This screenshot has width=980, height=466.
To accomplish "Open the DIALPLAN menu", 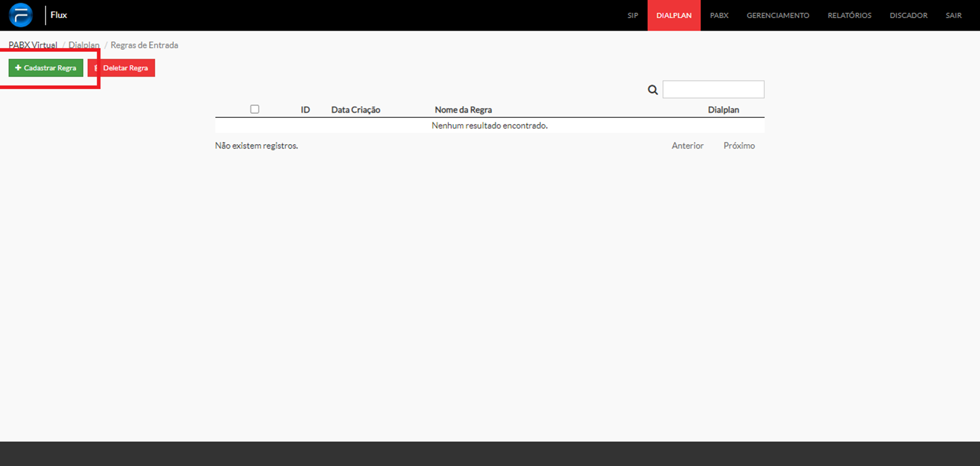I will tap(674, 15).
